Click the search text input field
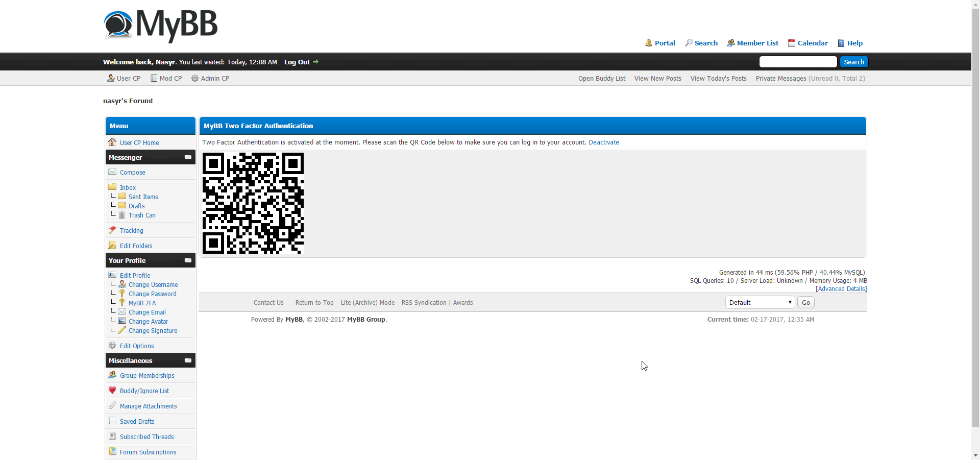The width and height of the screenshot is (980, 460). (798, 62)
